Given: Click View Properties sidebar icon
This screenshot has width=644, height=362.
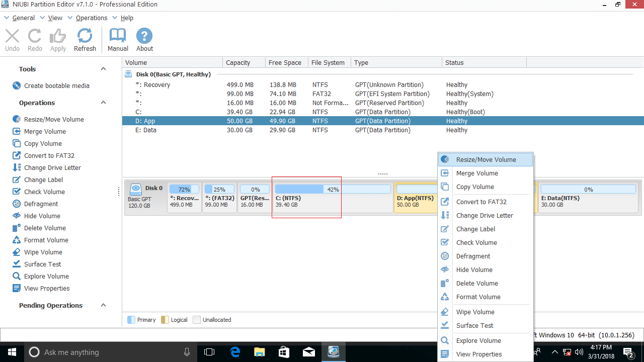Looking at the screenshot, I should pyautogui.click(x=17, y=288).
